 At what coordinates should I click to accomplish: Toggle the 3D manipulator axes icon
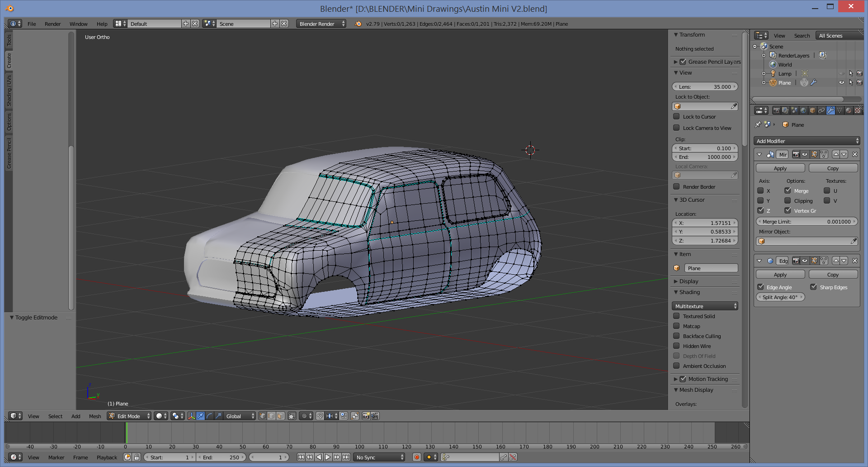(x=191, y=416)
